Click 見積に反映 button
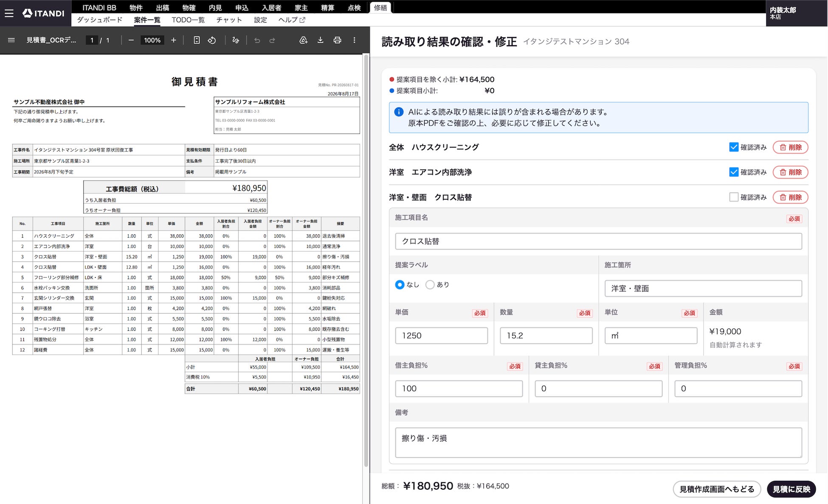828x504 pixels. click(x=791, y=489)
